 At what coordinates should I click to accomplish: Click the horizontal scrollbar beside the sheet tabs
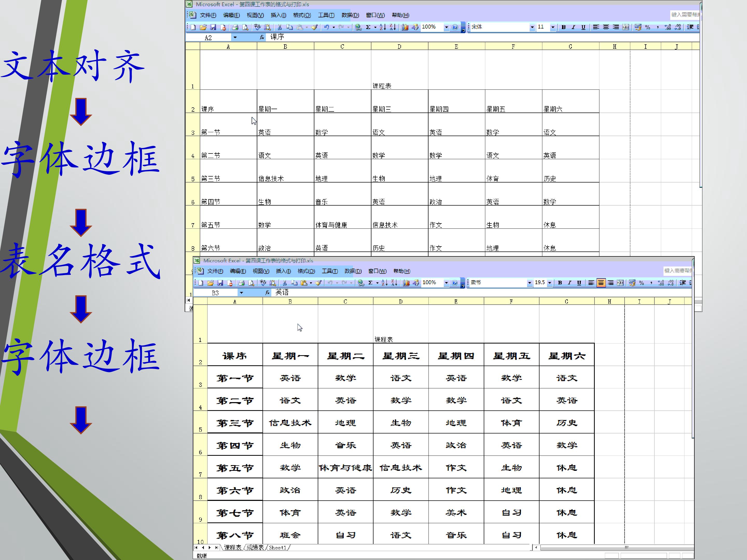click(615, 548)
